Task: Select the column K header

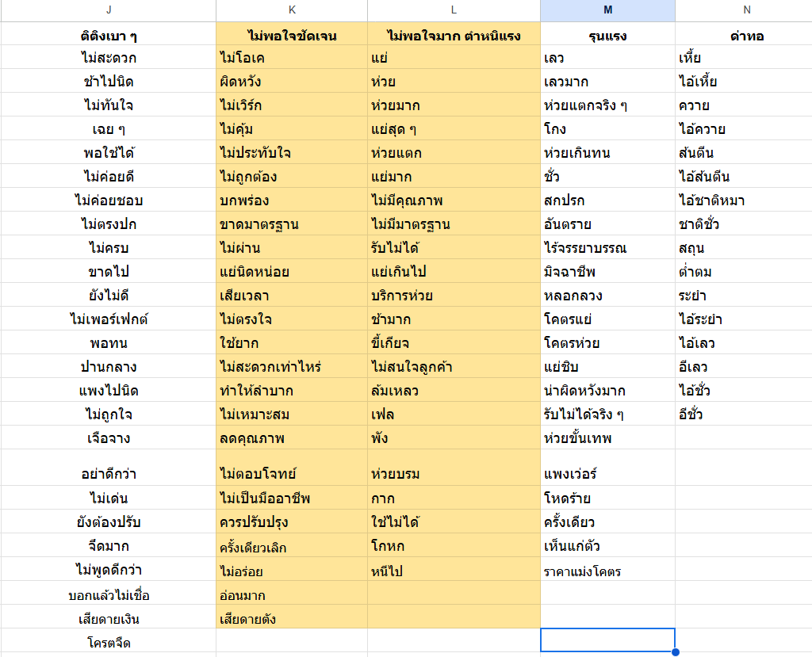Action: pyautogui.click(x=292, y=10)
